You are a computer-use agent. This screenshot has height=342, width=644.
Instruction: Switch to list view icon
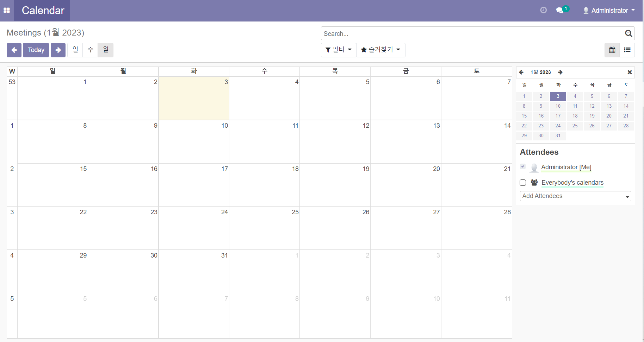point(627,50)
